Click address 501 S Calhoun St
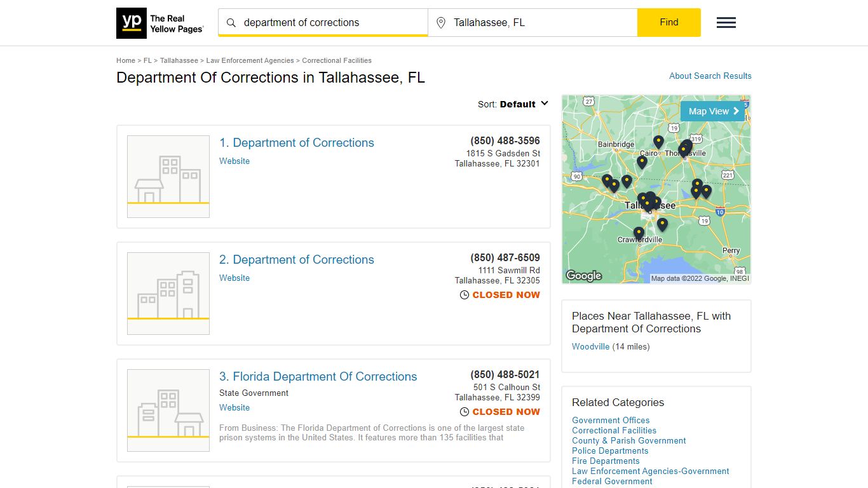 507,388
